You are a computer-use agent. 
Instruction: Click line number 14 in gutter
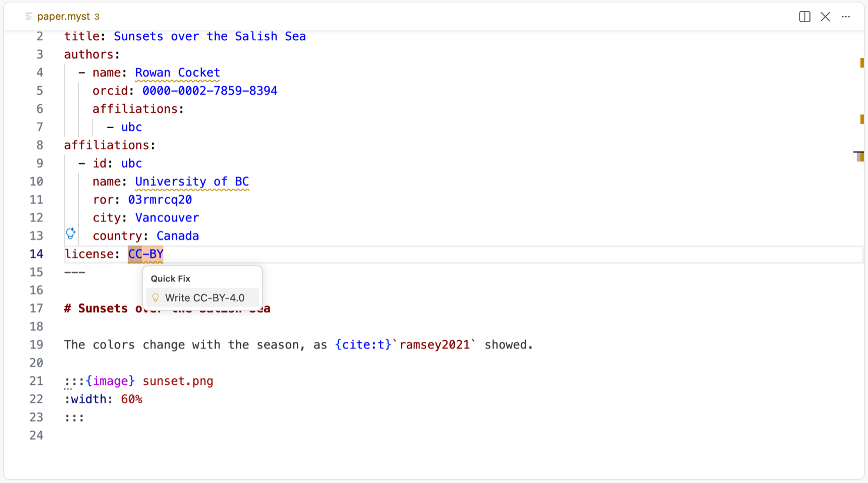[x=36, y=254]
